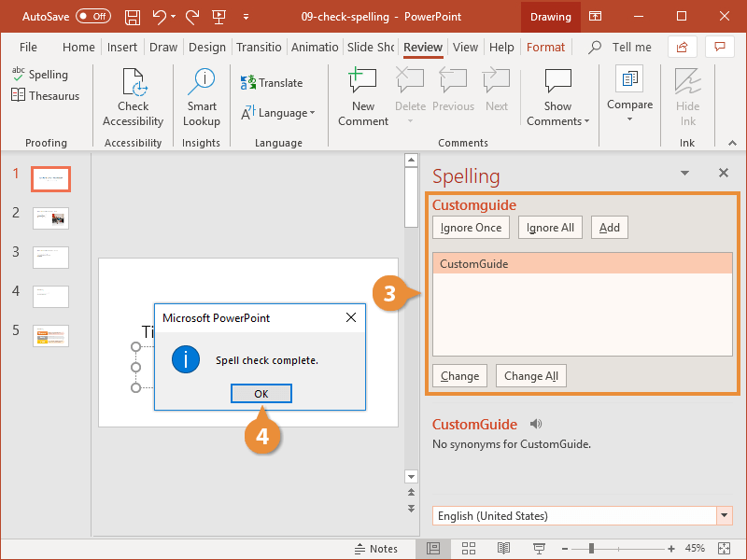Open the Thesaurus tool
Image resolution: width=747 pixels, height=560 pixels.
tap(45, 96)
